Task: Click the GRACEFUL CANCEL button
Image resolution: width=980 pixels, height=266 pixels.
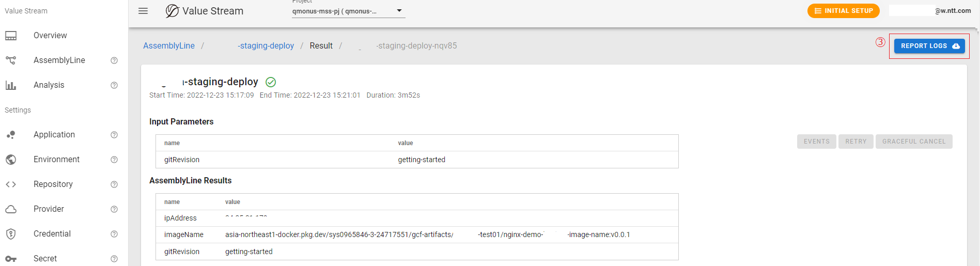Action: (x=913, y=142)
